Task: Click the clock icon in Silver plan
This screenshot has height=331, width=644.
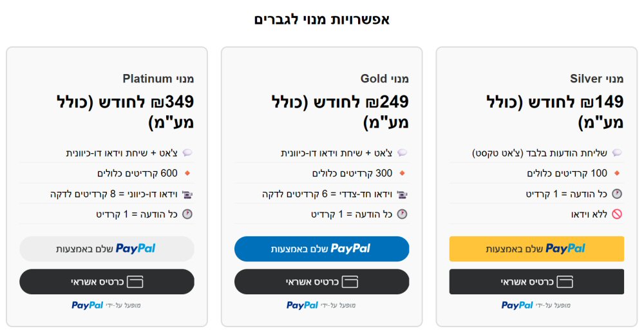Action: pos(617,194)
